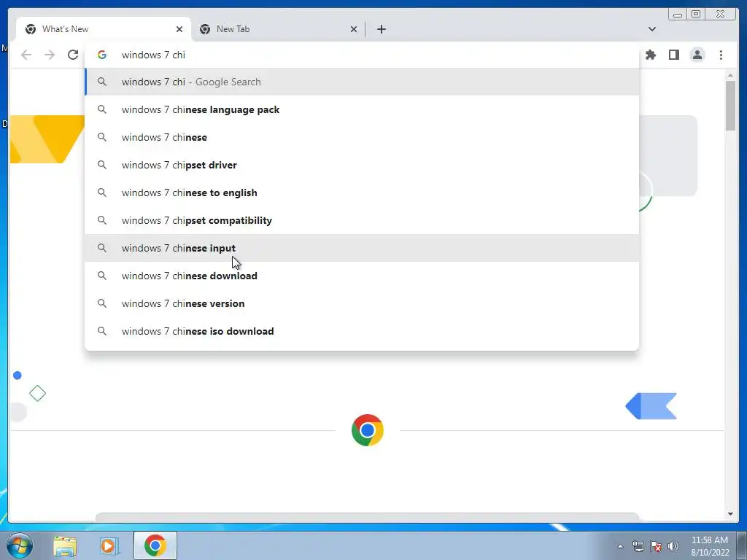Open Chrome's three-dot menu
The image size is (747, 560).
tap(721, 55)
